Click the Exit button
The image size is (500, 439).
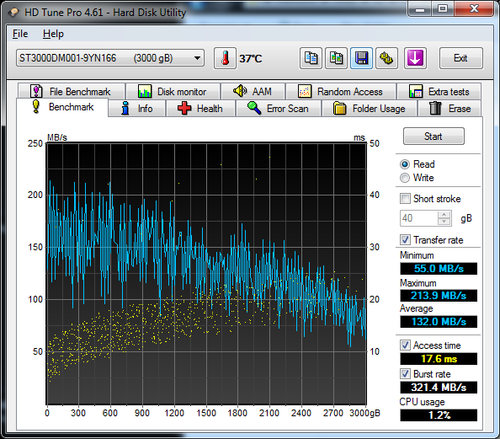461,58
